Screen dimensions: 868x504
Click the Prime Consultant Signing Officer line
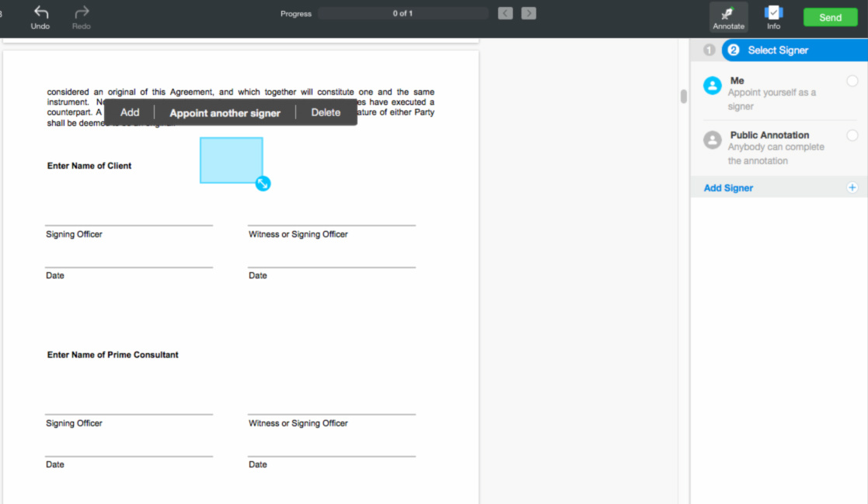[x=129, y=415]
